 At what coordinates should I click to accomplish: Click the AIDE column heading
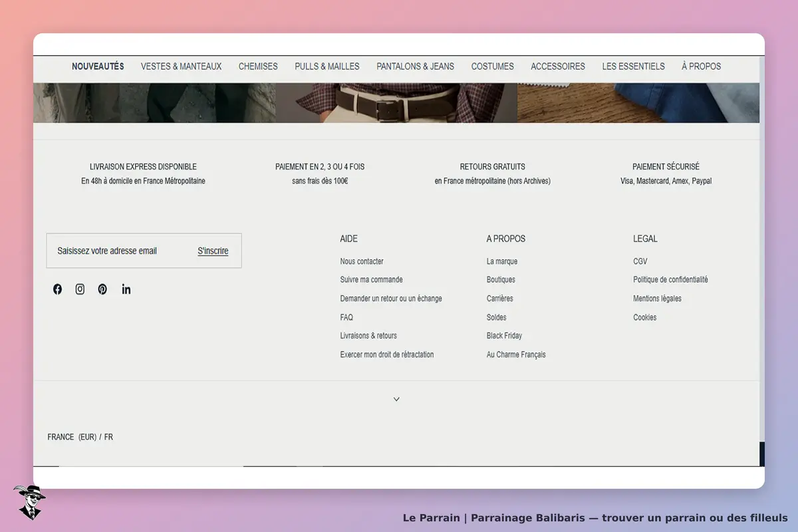(x=348, y=239)
